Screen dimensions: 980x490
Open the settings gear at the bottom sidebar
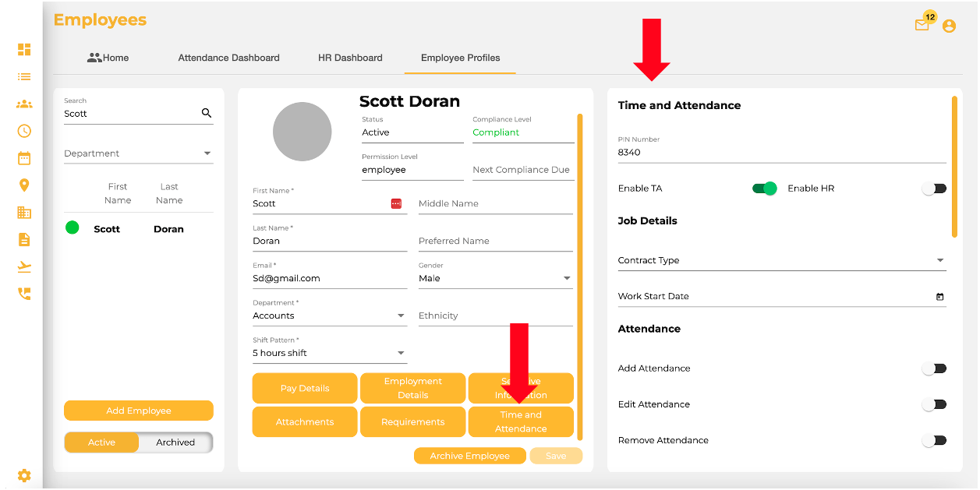pyautogui.click(x=23, y=475)
